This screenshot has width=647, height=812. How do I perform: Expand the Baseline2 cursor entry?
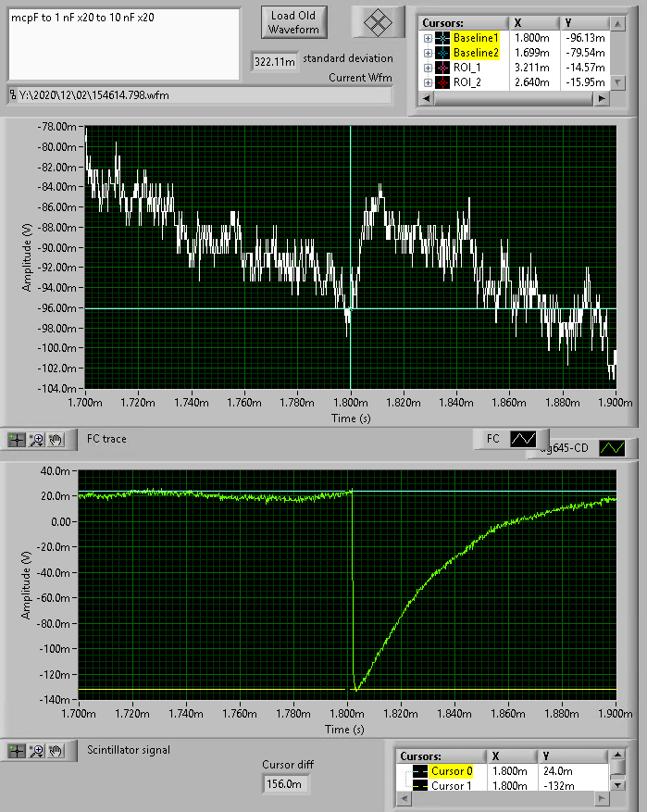tap(427, 54)
